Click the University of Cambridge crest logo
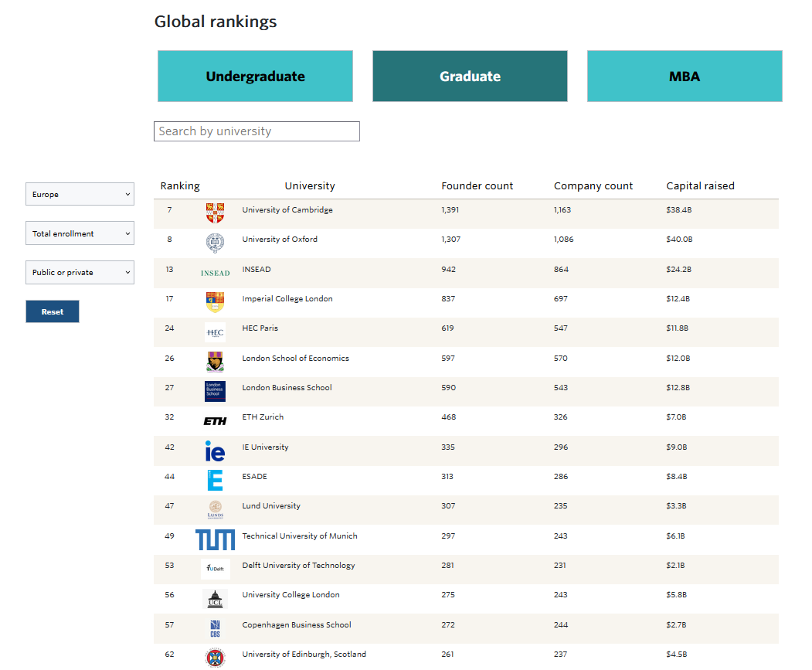The width and height of the screenshot is (812, 670). tap(215, 213)
